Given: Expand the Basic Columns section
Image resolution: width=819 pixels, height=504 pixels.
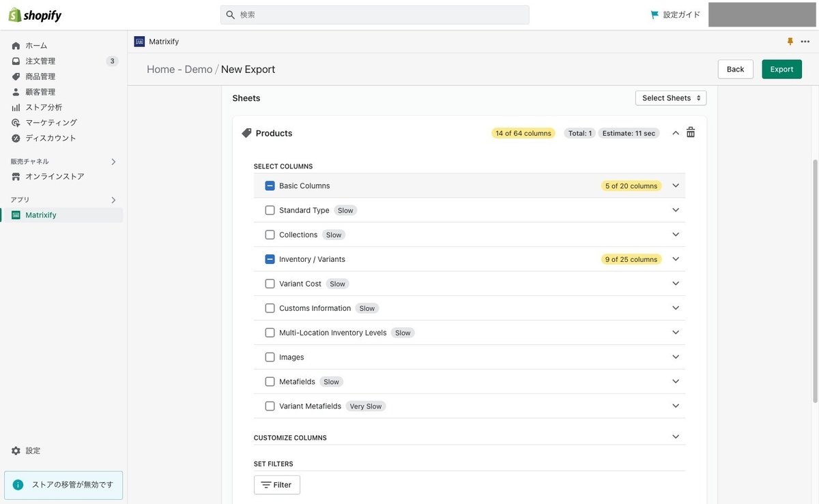Looking at the screenshot, I should tap(674, 184).
